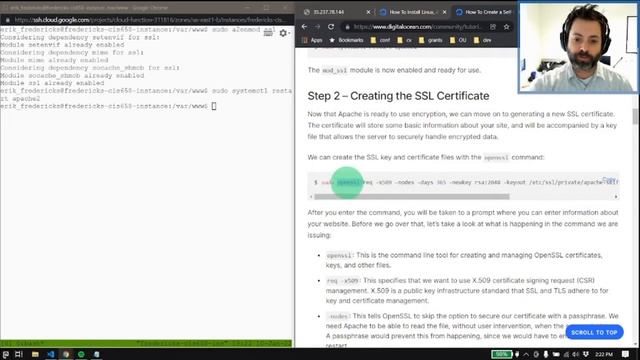Viewport: 640px width, 360px height.
Task: Open the conf bookmark folder
Action: pos(380,40)
